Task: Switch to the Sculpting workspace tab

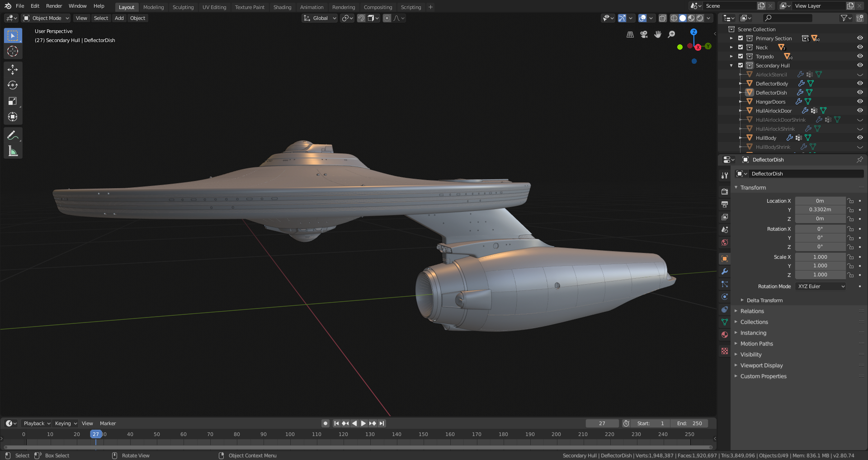Action: [183, 7]
